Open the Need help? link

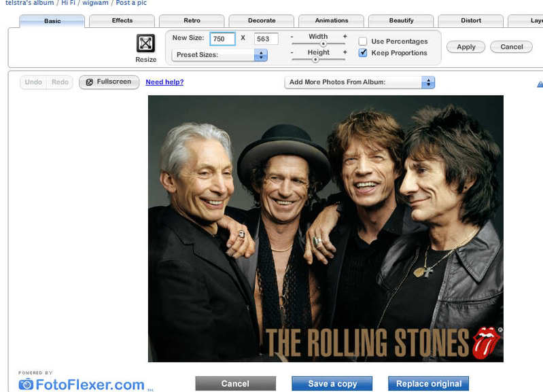(x=164, y=82)
